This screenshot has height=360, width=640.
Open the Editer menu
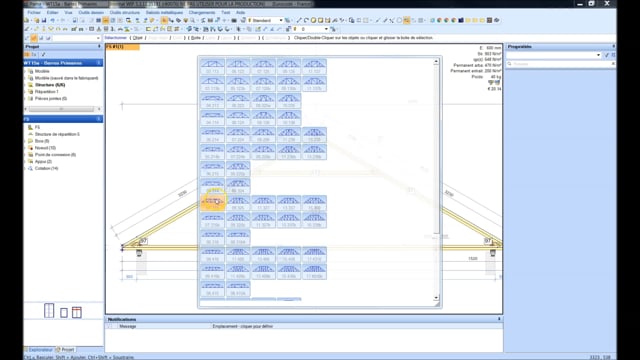(52, 13)
